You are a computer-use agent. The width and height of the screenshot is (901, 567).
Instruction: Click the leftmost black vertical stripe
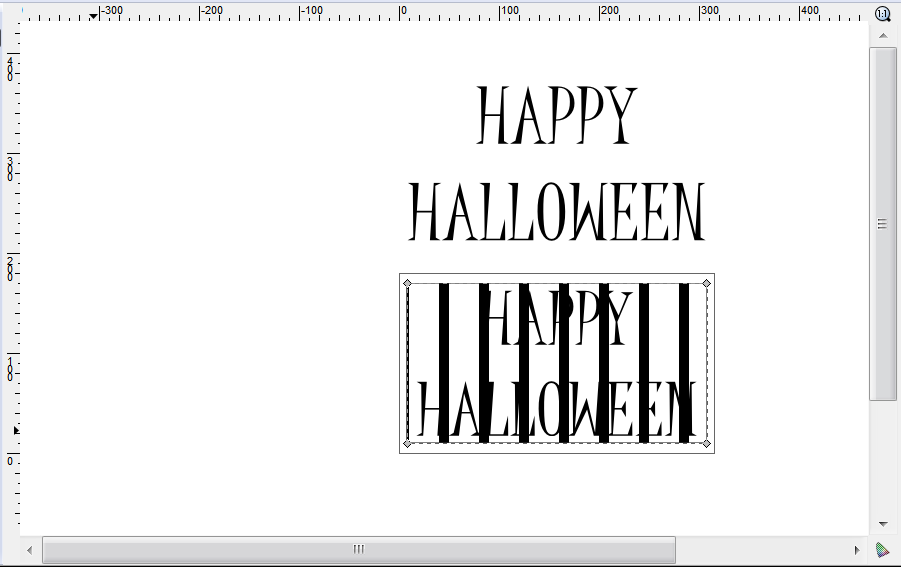(444, 362)
